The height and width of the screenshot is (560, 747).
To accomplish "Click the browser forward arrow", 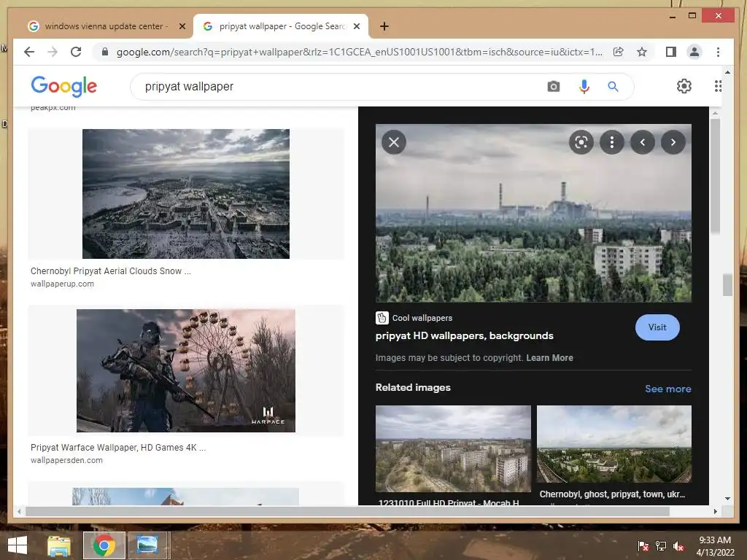I will coord(53,52).
